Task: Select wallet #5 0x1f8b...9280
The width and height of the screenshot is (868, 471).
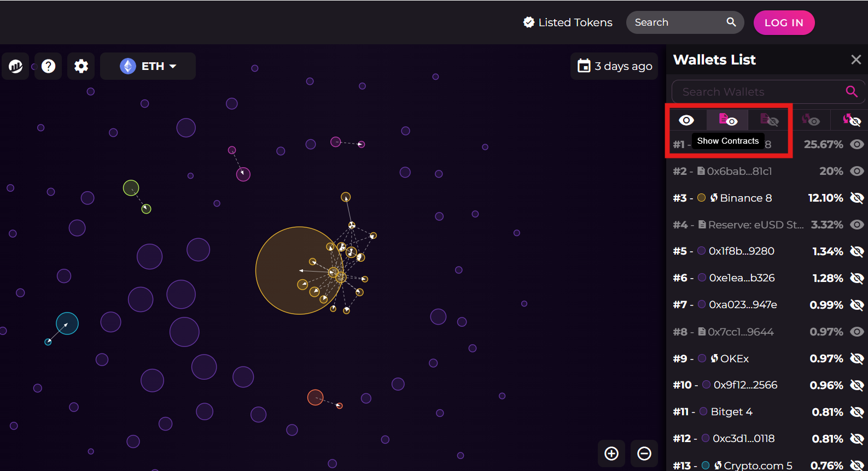Action: click(x=767, y=251)
